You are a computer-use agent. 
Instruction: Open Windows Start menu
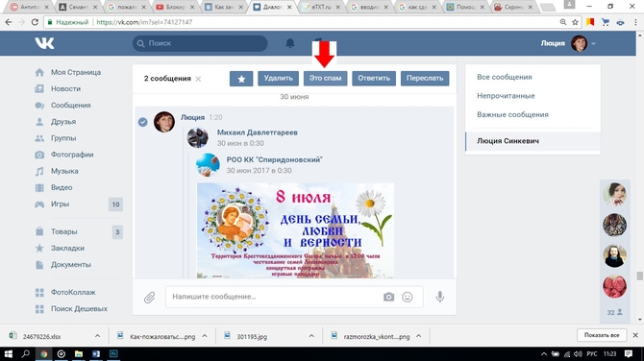pyautogui.click(x=9, y=353)
